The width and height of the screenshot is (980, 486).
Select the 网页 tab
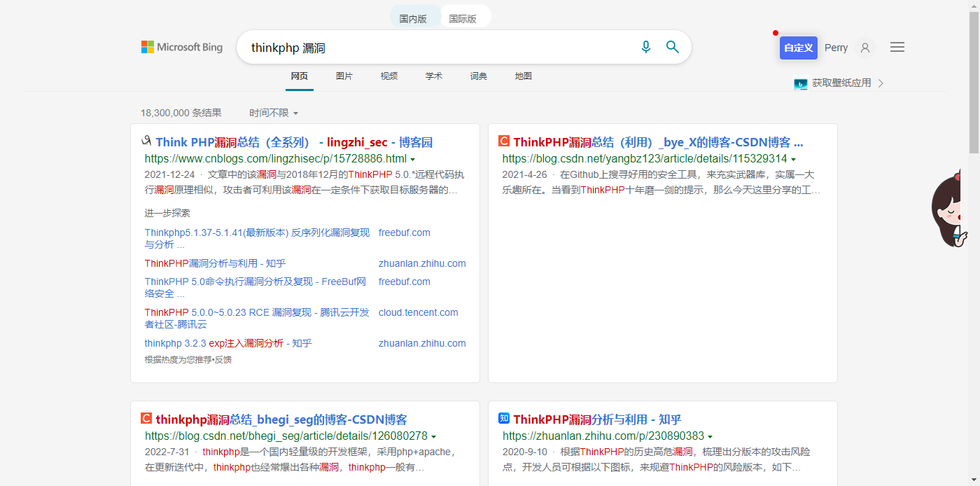[300, 76]
